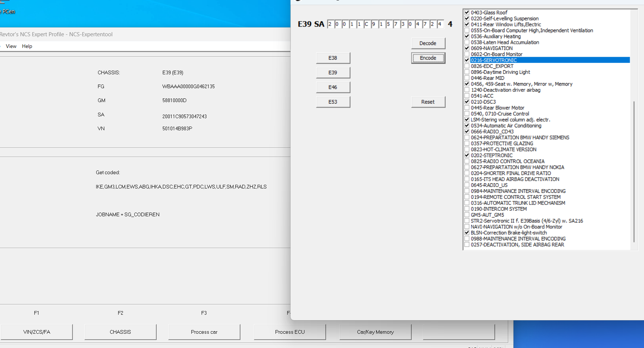
Task: Check 0538-Laten Head Accumulation
Action: click(x=467, y=42)
